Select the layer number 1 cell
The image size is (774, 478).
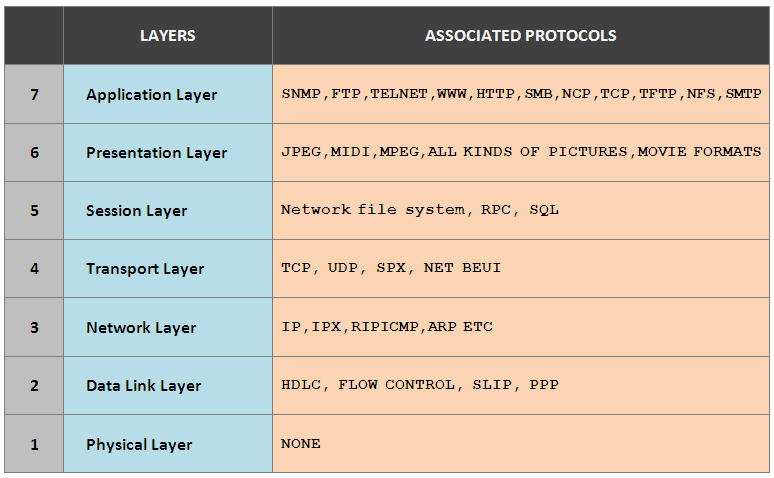coord(34,444)
